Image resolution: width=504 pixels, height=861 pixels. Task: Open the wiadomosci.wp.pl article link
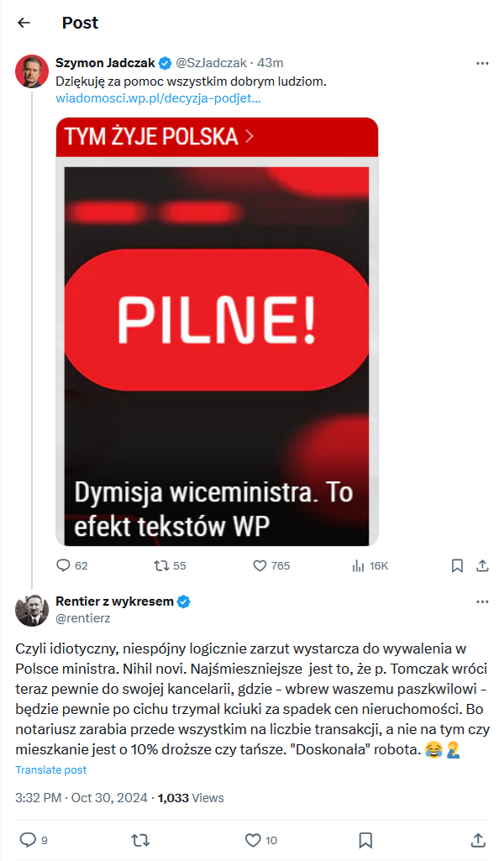pos(158,98)
